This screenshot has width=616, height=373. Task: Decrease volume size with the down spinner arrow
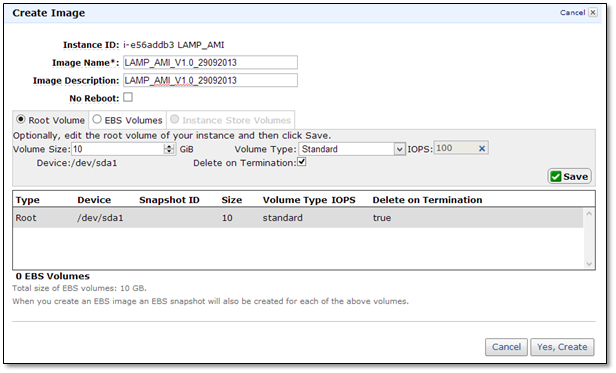[x=169, y=152]
